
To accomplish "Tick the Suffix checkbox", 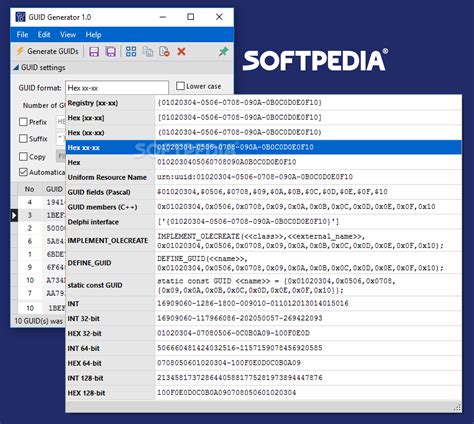I will pos(23,139).
